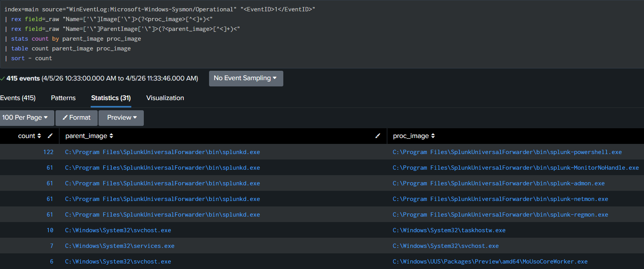Sort by the proc_image column arrows
Image resolution: width=644 pixels, height=269 pixels.
point(433,136)
